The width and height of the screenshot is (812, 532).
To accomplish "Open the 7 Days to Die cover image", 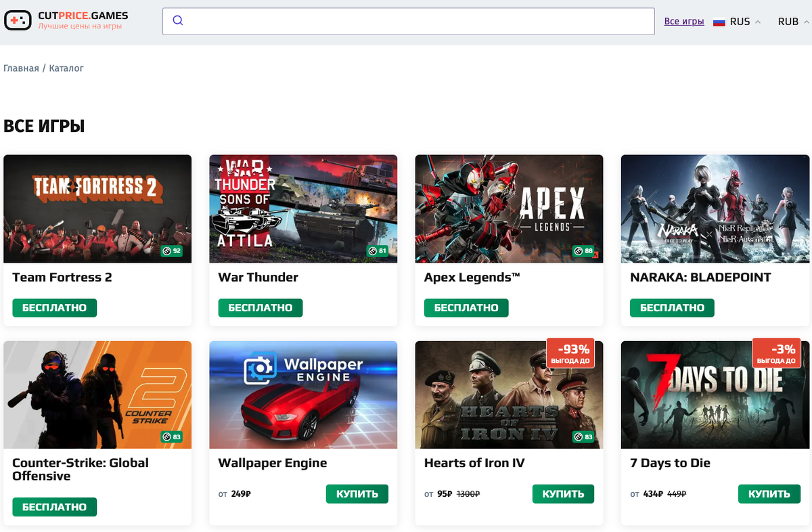I will (x=715, y=395).
